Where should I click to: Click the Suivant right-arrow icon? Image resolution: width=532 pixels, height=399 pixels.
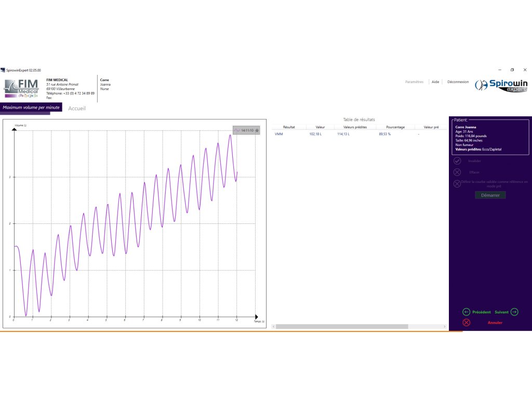514,312
